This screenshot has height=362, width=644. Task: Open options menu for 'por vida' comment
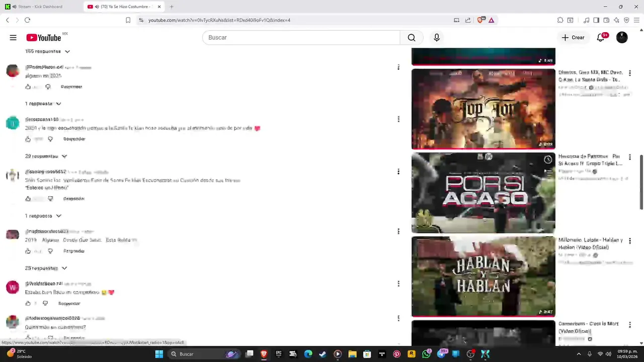click(398, 119)
